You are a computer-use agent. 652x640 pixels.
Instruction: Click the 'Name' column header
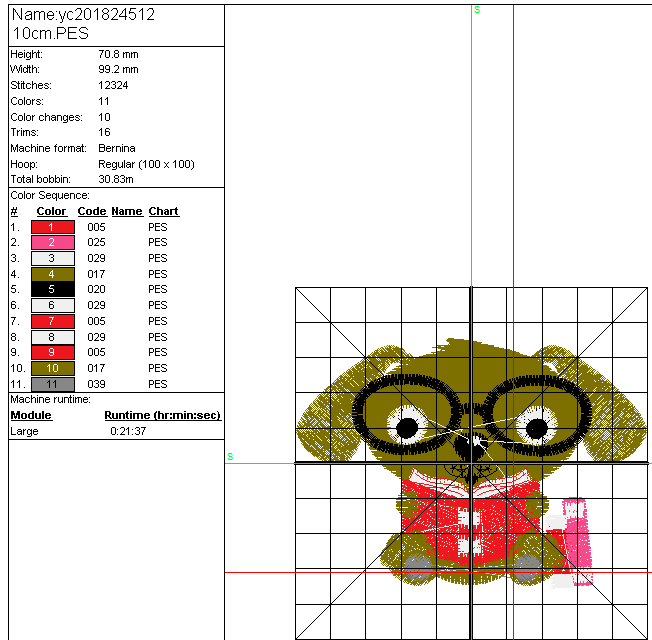click(127, 211)
